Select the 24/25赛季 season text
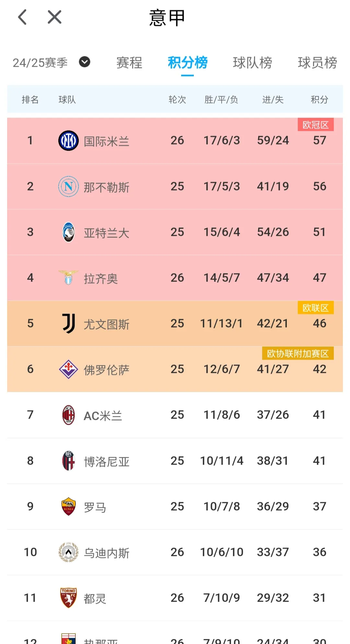The height and width of the screenshot is (644, 350). point(40,63)
